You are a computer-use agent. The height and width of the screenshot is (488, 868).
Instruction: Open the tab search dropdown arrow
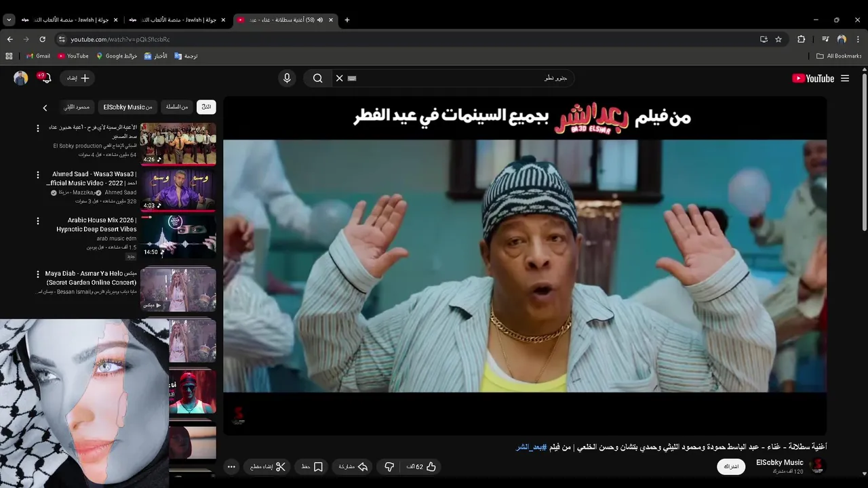[x=9, y=20]
